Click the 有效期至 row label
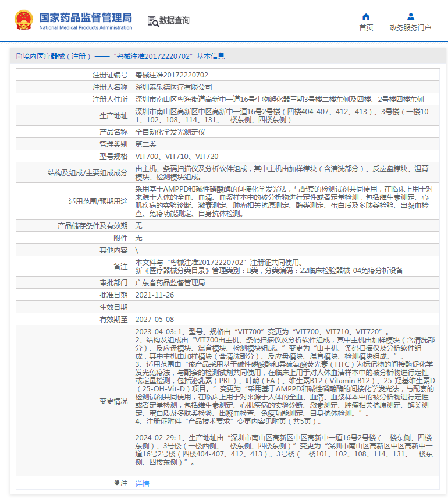 pyautogui.click(x=113, y=319)
